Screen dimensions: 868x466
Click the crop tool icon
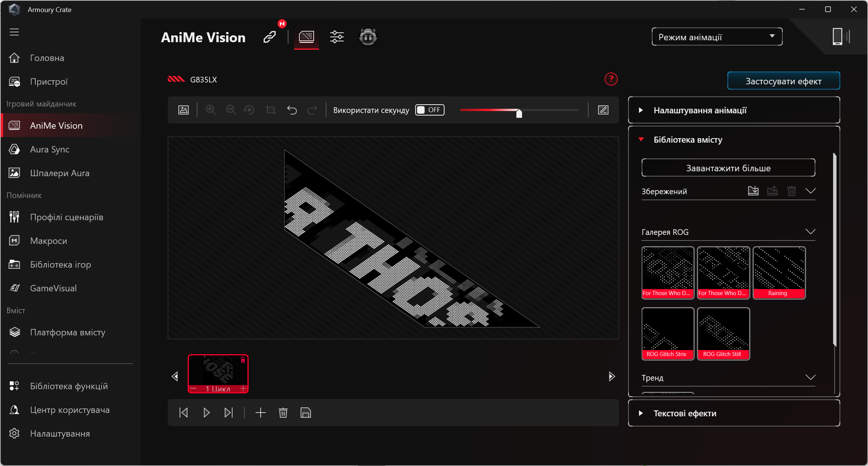click(270, 110)
